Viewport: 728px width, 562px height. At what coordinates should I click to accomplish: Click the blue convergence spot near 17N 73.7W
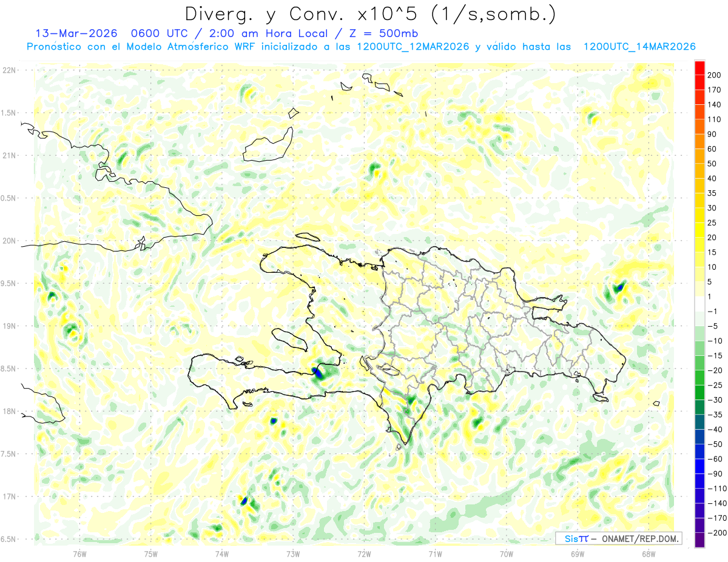[244, 501]
